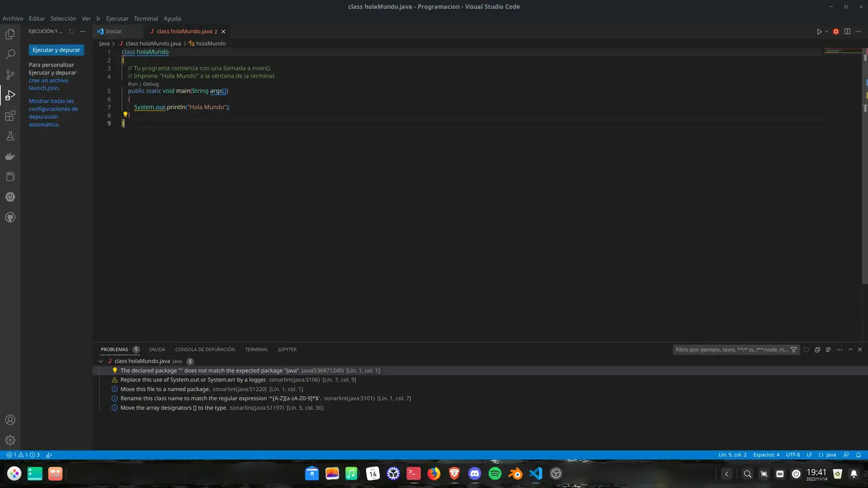Click the Run Java play button
Screen dimensions: 868x488
(x=819, y=31)
